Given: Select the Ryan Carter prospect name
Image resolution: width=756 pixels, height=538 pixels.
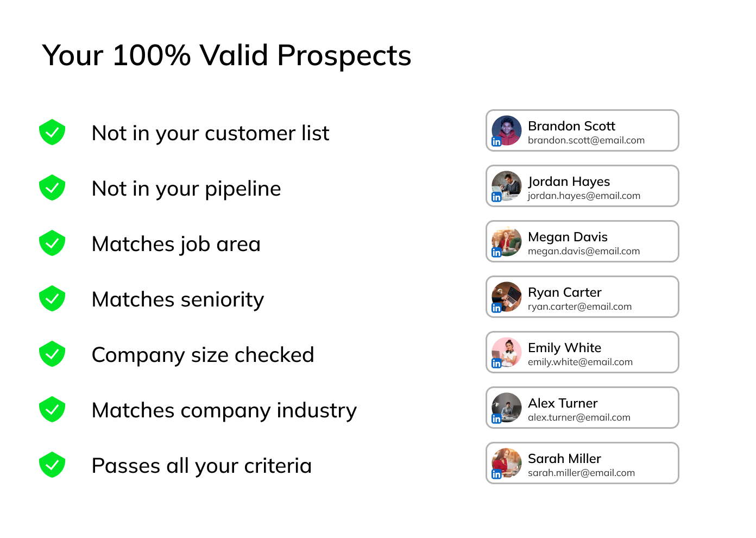Looking at the screenshot, I should point(565,292).
